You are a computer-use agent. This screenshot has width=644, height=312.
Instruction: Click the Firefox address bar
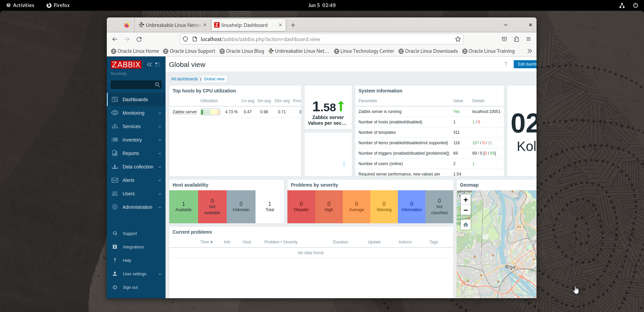pos(322,39)
